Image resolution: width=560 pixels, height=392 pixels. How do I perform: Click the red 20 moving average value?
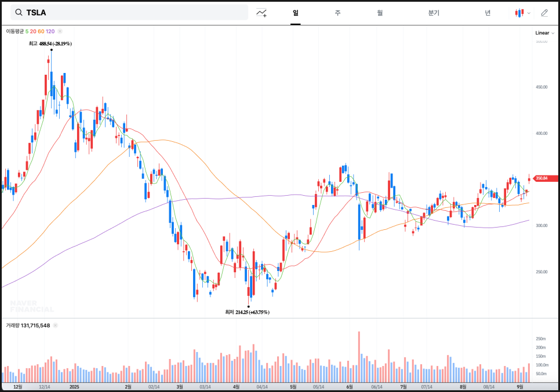pos(33,31)
